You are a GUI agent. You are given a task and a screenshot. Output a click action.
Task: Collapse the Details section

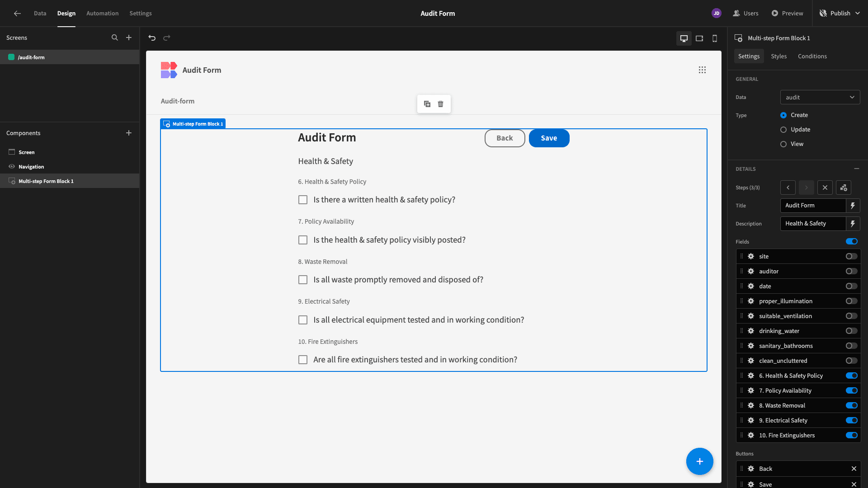(x=857, y=169)
